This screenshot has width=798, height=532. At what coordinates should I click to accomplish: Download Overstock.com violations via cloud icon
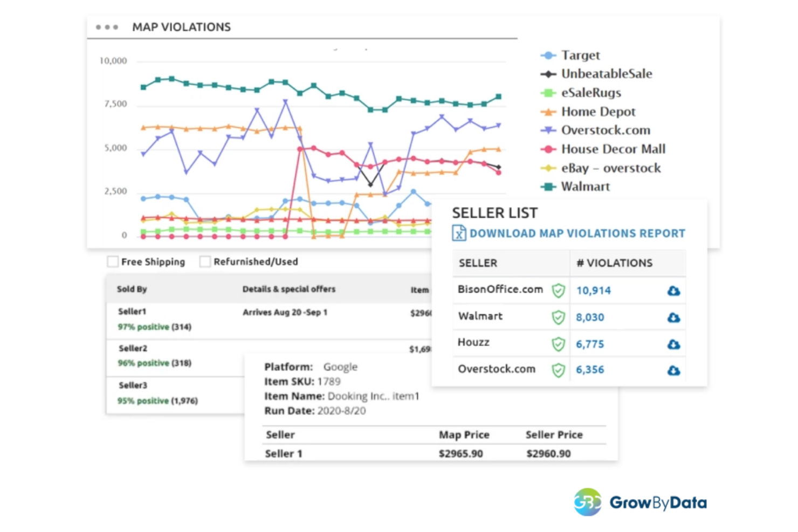673,370
